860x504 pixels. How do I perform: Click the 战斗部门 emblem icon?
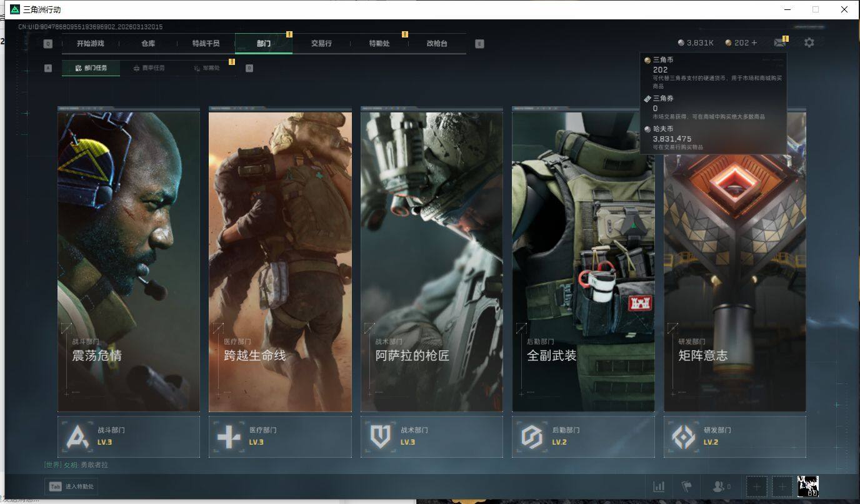(76, 437)
